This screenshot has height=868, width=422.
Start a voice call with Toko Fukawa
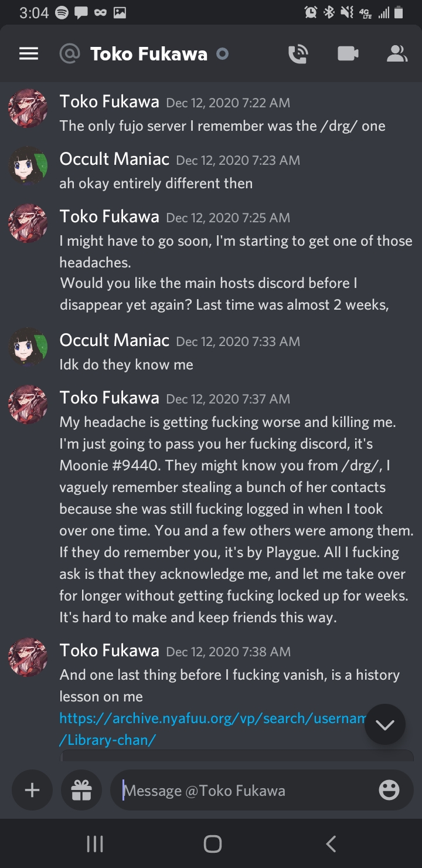[298, 54]
